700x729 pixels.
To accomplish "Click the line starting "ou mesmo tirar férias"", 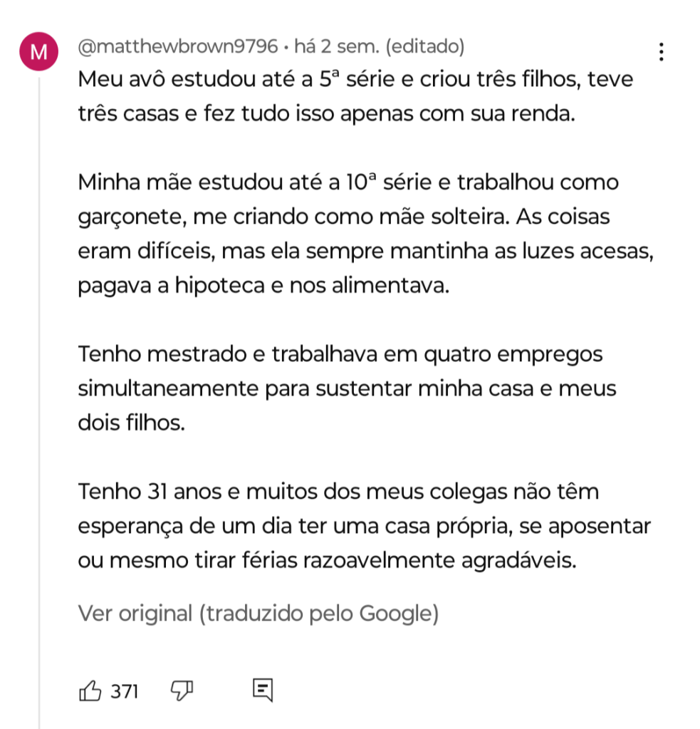I will 326,560.
